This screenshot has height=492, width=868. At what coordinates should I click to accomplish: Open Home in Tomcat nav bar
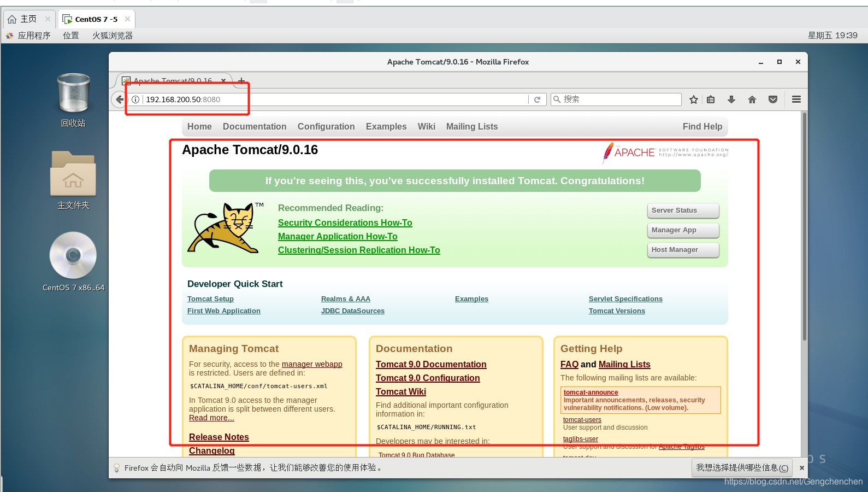(x=199, y=127)
